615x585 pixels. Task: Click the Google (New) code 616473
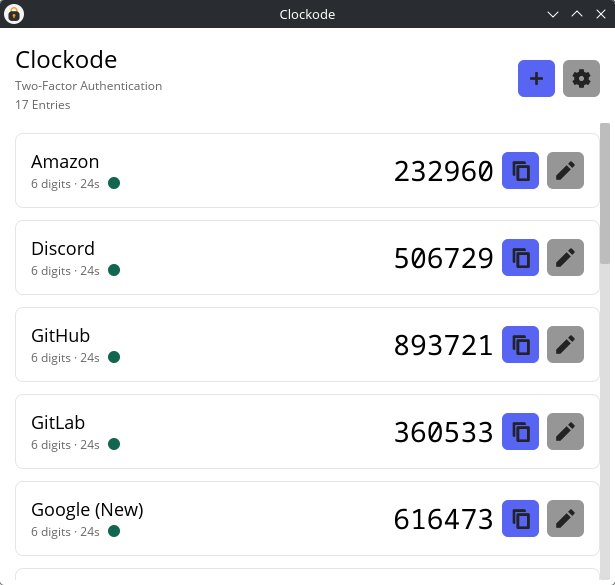click(443, 520)
